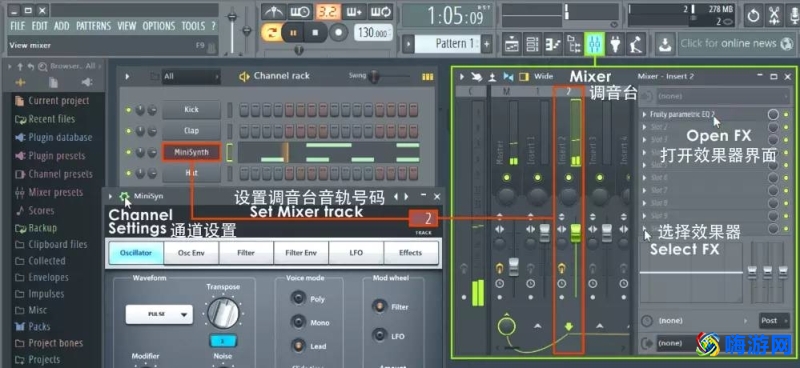Mute the Hat channel green light
800x368 pixels.
tap(128, 173)
